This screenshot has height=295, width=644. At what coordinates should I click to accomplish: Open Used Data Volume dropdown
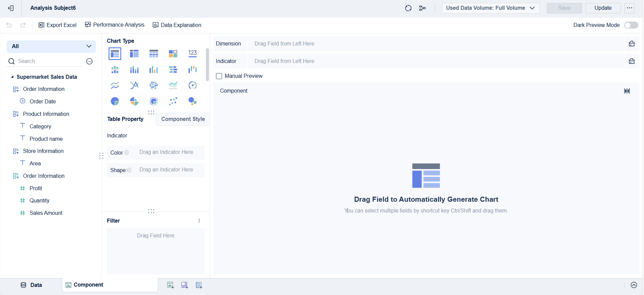coord(491,8)
